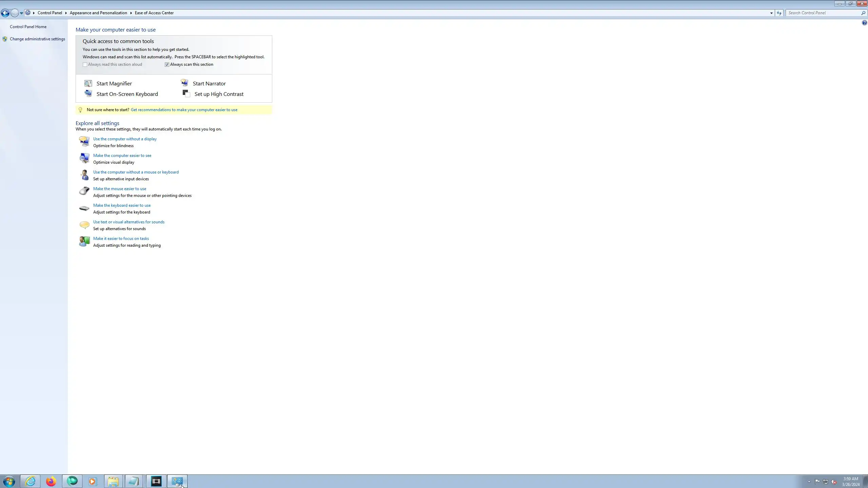Open Get recommendations link
This screenshot has height=488, width=868.
[184, 110]
